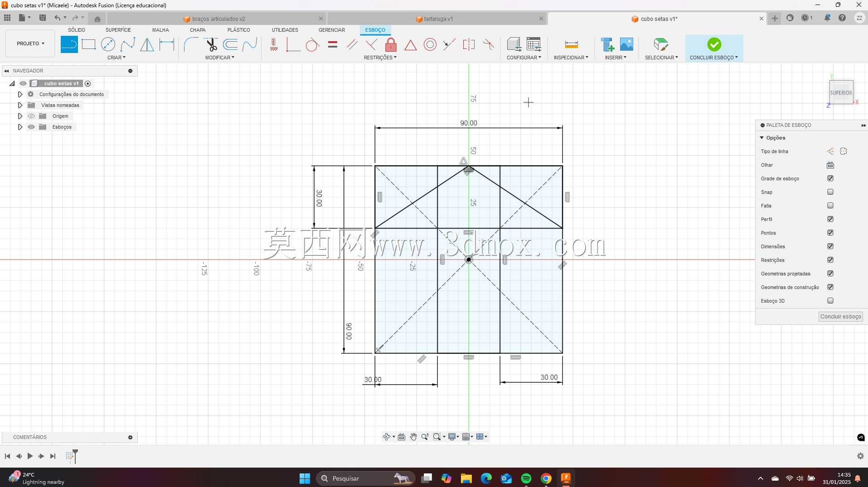
Task: Apply the Fix/Unfix lock constraint
Action: 391,44
